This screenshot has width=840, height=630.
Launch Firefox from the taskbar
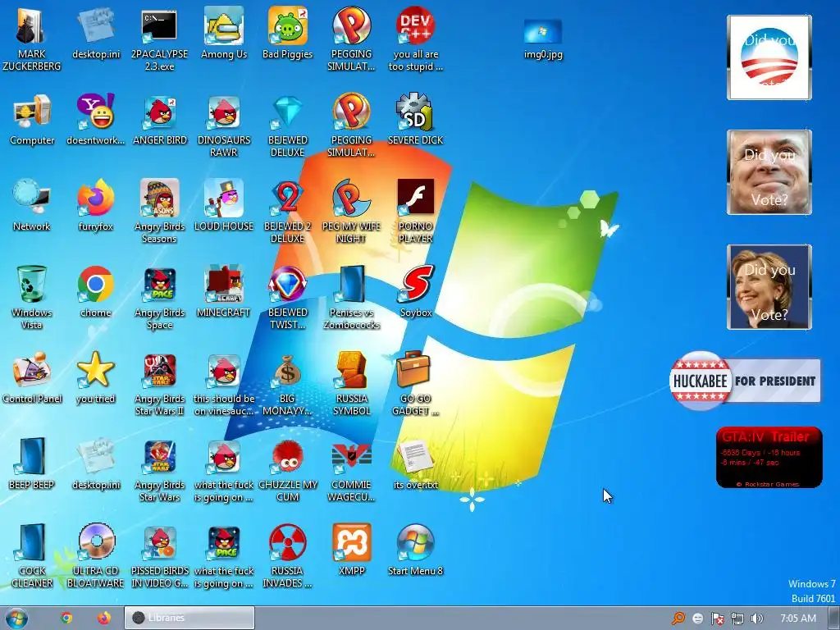click(104, 618)
